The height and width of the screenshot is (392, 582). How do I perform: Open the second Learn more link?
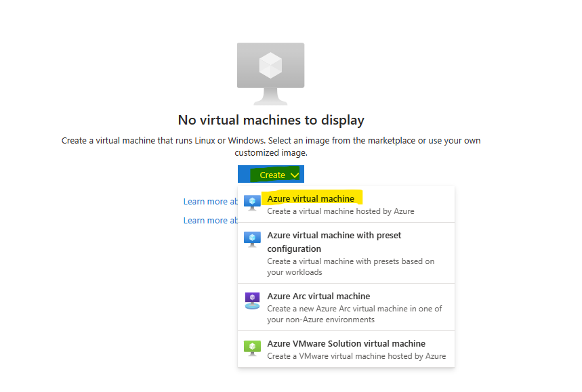pyautogui.click(x=211, y=220)
